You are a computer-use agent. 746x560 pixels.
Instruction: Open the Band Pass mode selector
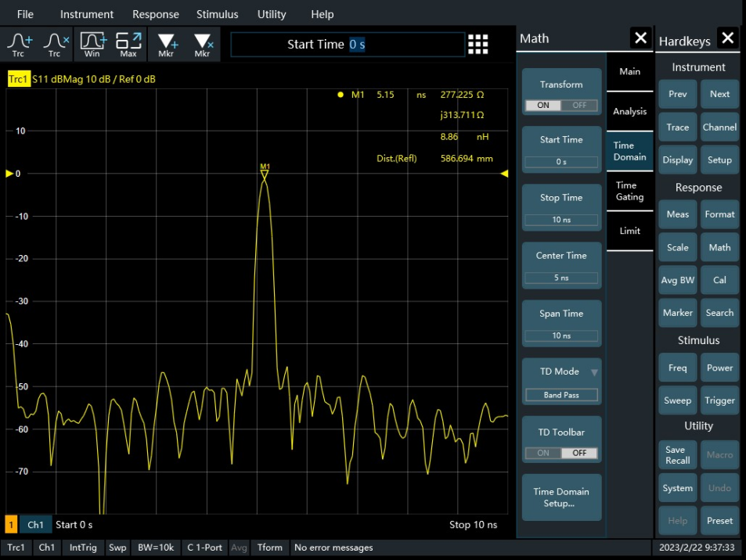pos(561,395)
